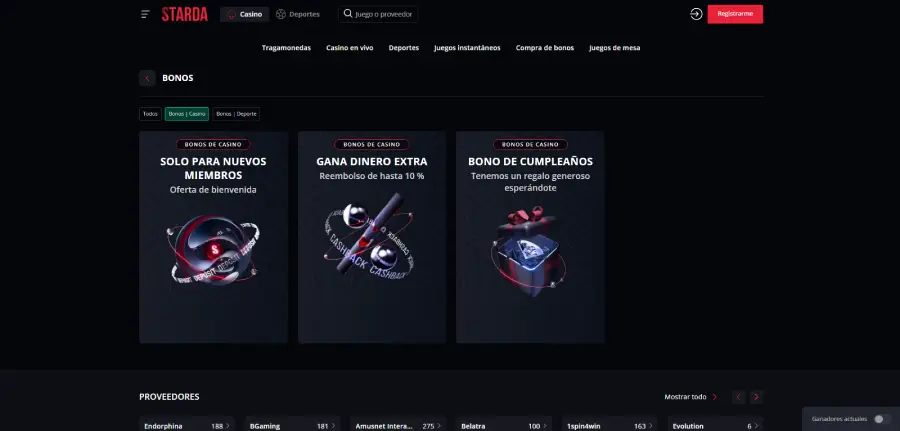Click the Deportes soccer ball icon
The height and width of the screenshot is (431, 900).
pos(281,14)
